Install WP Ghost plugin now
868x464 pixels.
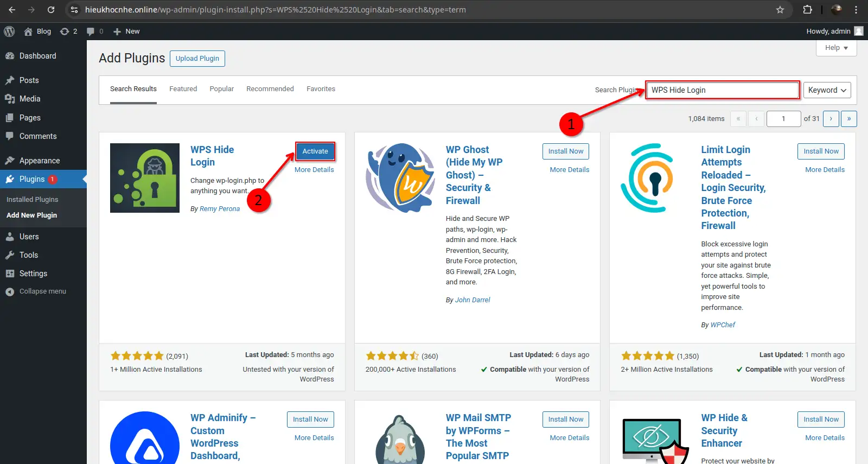(x=566, y=151)
